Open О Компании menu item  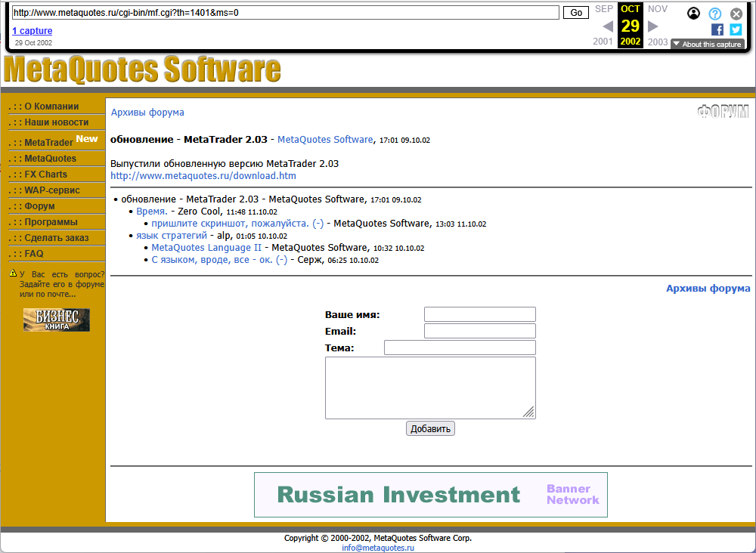click(51, 107)
